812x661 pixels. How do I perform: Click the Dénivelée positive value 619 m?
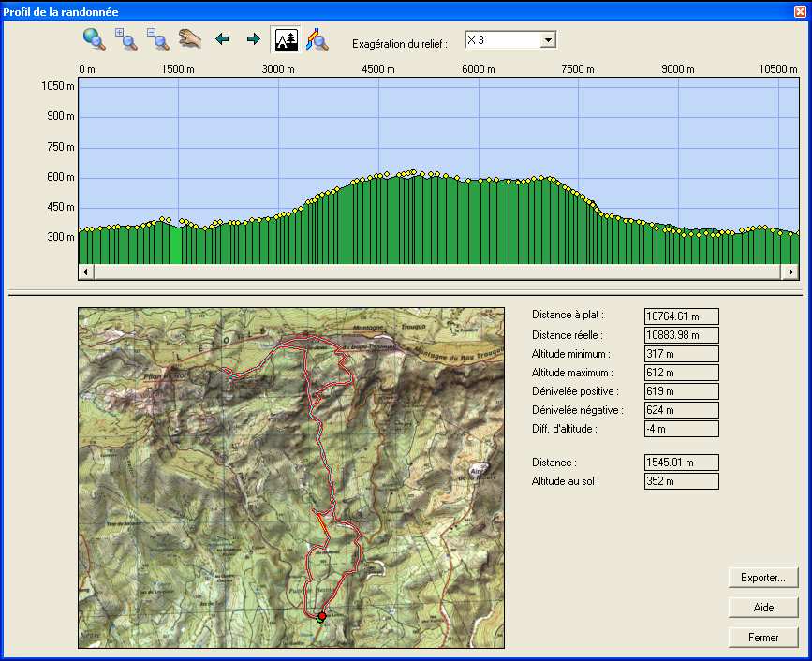[x=682, y=391]
